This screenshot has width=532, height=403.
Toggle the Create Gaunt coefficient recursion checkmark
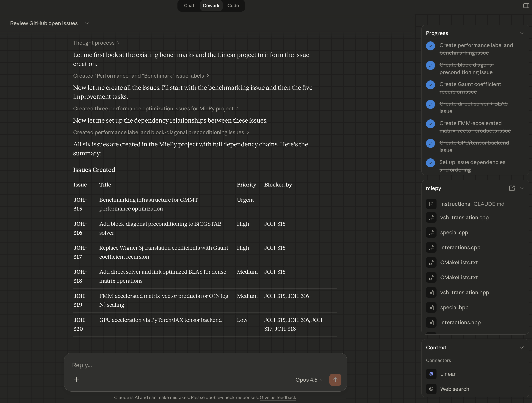tap(430, 85)
